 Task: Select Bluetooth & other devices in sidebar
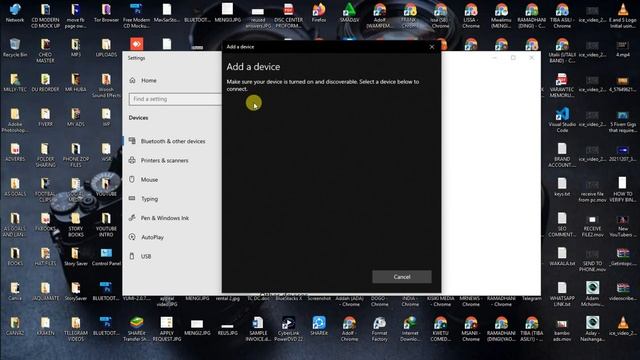[173, 141]
